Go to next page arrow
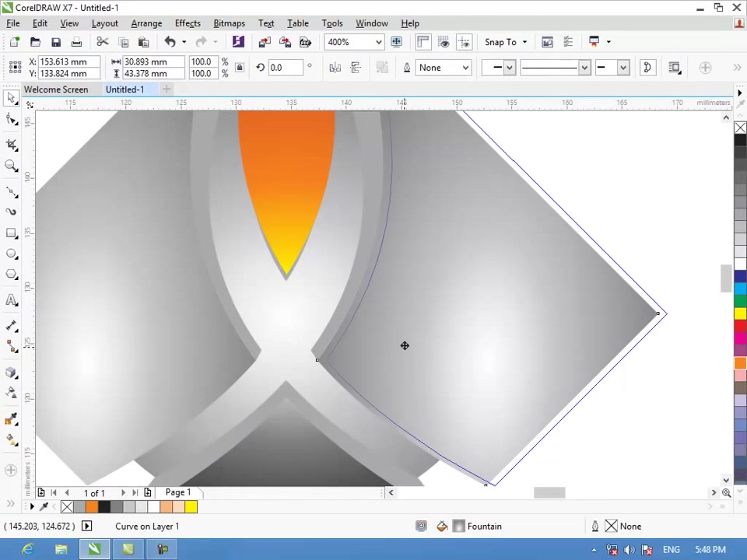 point(123,493)
